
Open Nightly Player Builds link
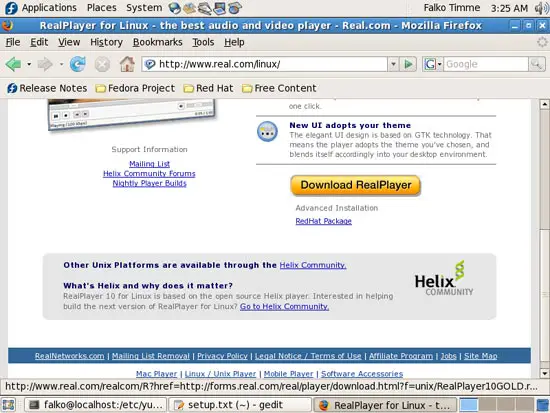click(149, 184)
